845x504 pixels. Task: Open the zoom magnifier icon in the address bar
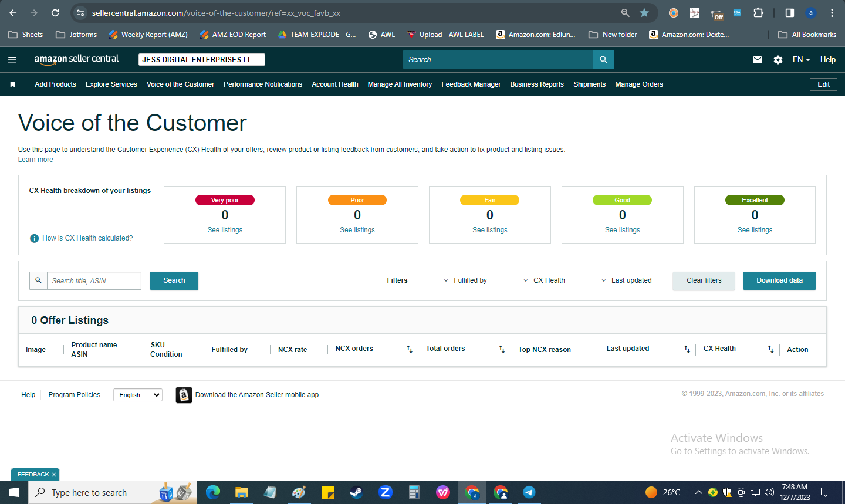point(626,12)
